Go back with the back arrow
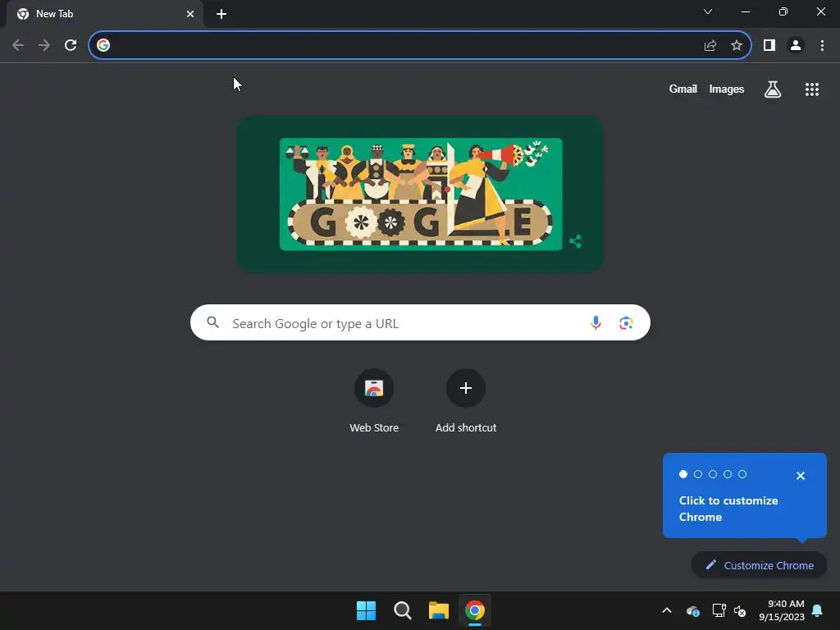 point(18,45)
